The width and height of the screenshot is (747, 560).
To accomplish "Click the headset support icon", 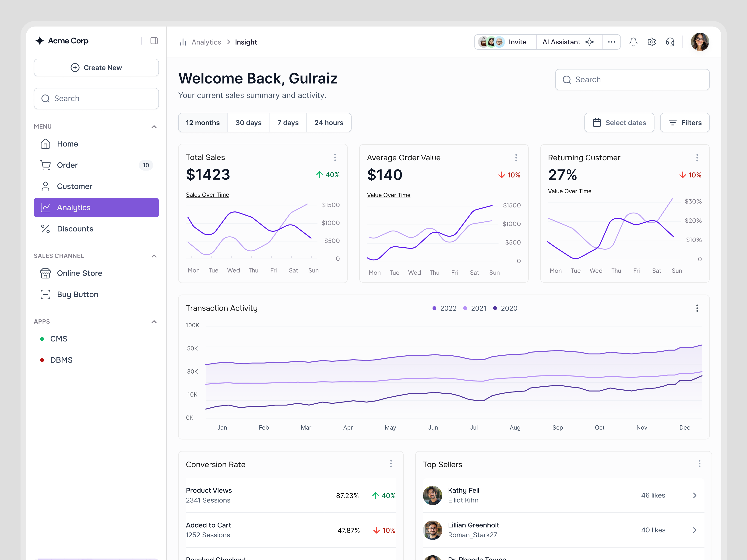I will point(670,42).
